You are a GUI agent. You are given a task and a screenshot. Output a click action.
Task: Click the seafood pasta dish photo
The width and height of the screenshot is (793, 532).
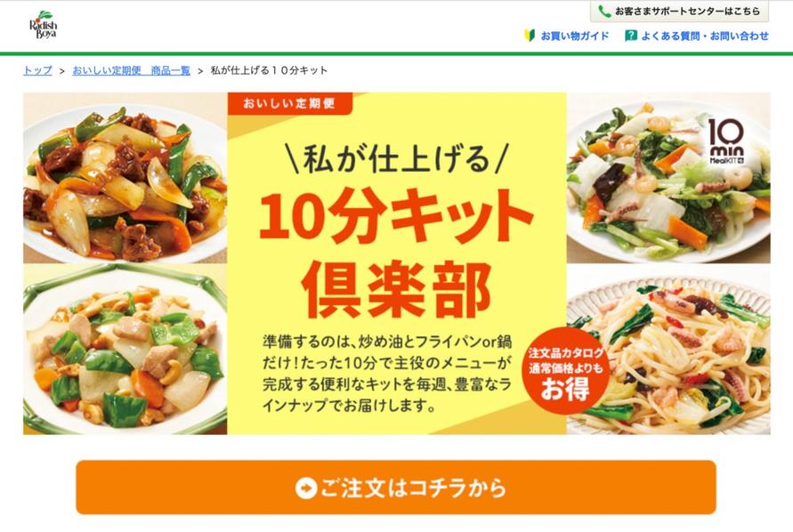click(668, 351)
